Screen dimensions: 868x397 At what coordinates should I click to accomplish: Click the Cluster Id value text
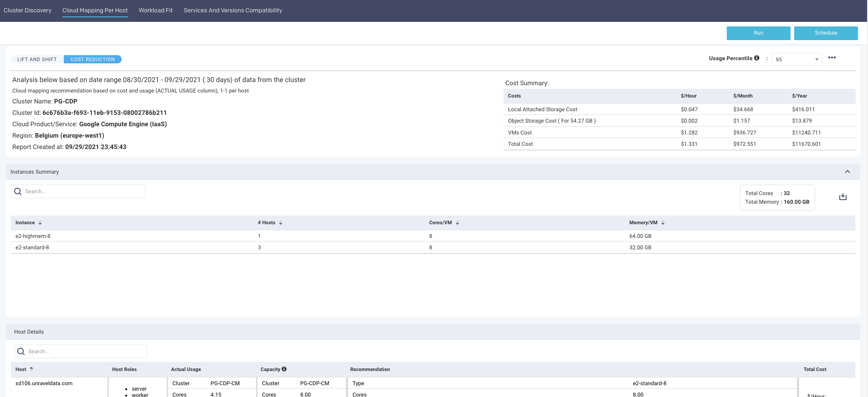[104, 113]
